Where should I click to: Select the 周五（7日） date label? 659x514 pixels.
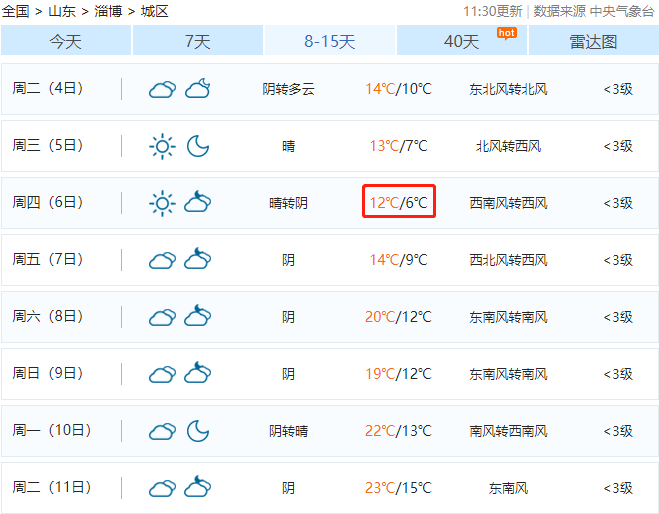click(x=47, y=259)
